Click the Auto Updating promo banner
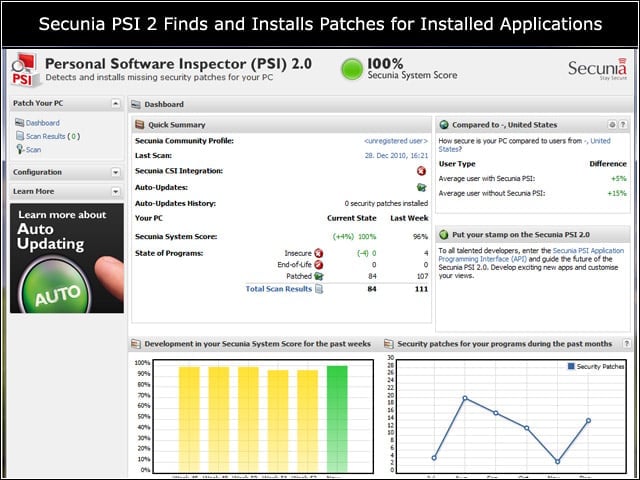Screen dimensions: 640x480 coord(67,258)
